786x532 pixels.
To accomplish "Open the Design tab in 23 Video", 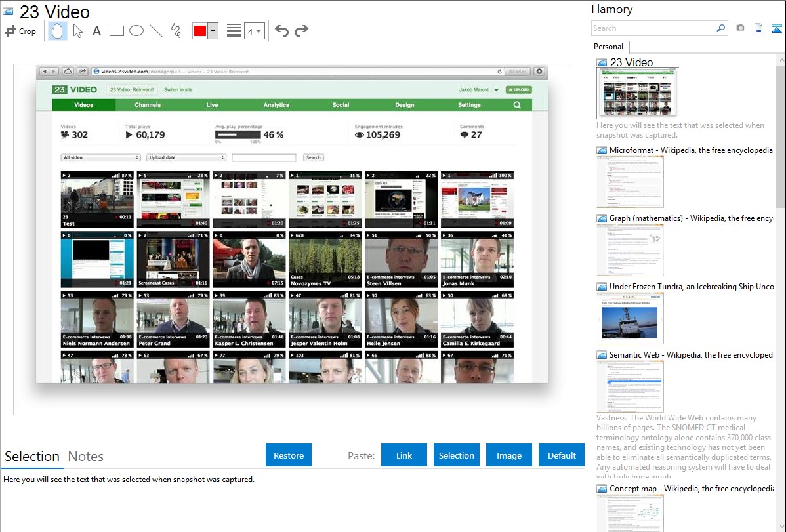I will 405,105.
